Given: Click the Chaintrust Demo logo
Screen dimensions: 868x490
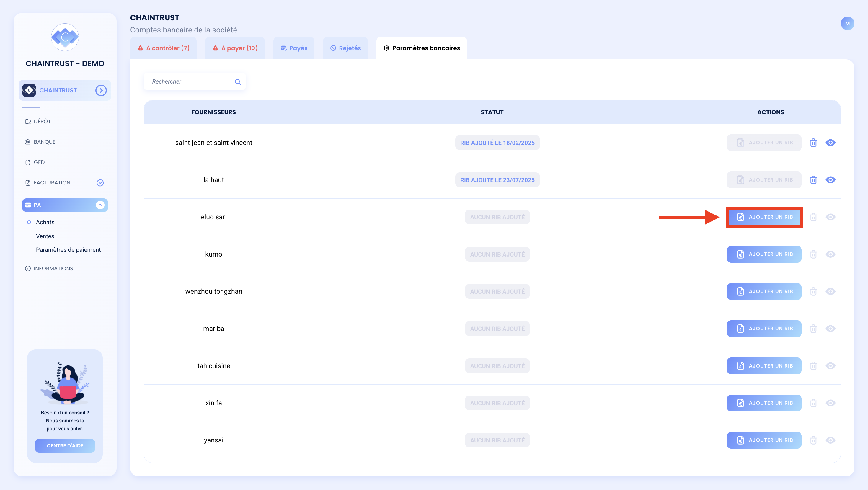Looking at the screenshot, I should coord(65,37).
